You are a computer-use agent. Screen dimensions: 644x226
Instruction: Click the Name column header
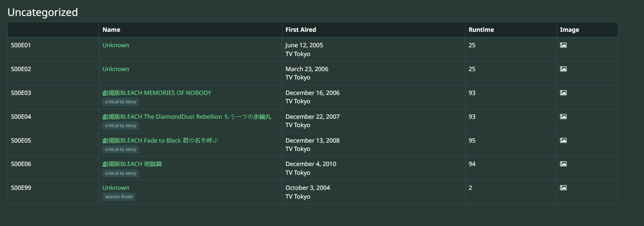tap(111, 30)
